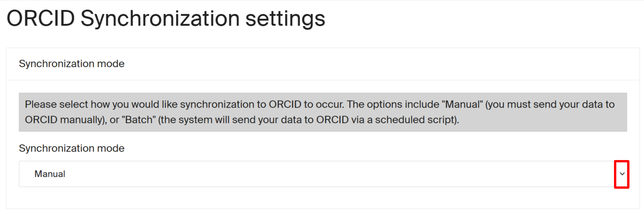Click the word 'settings' in page title

point(285,18)
